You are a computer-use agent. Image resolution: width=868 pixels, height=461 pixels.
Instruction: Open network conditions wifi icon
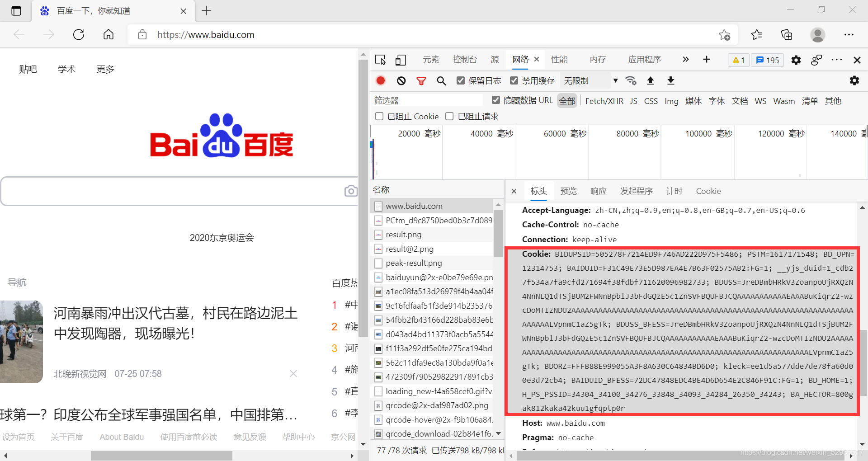point(631,80)
